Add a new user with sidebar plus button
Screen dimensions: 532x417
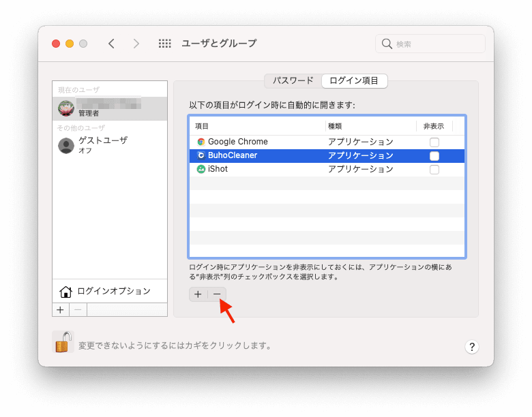click(60, 309)
